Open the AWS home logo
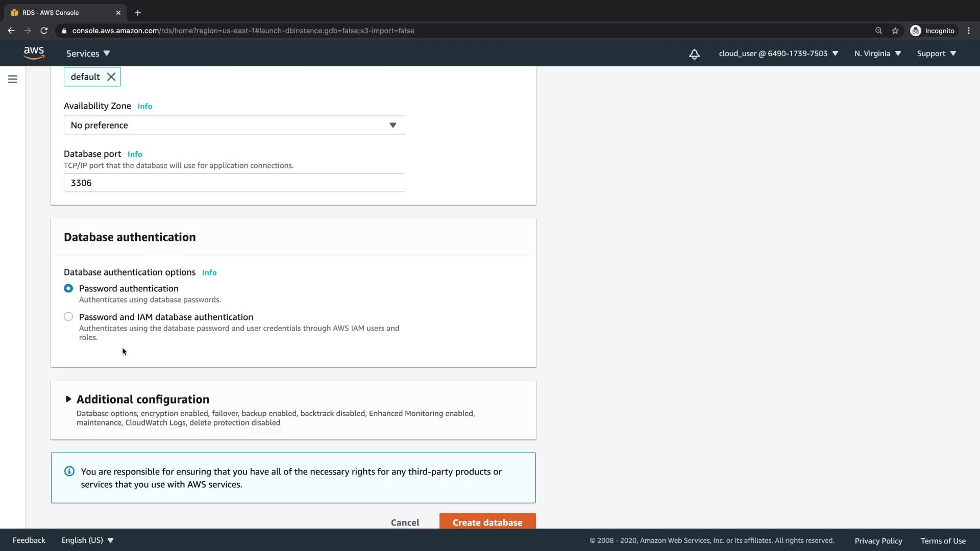The image size is (980, 551). [34, 53]
